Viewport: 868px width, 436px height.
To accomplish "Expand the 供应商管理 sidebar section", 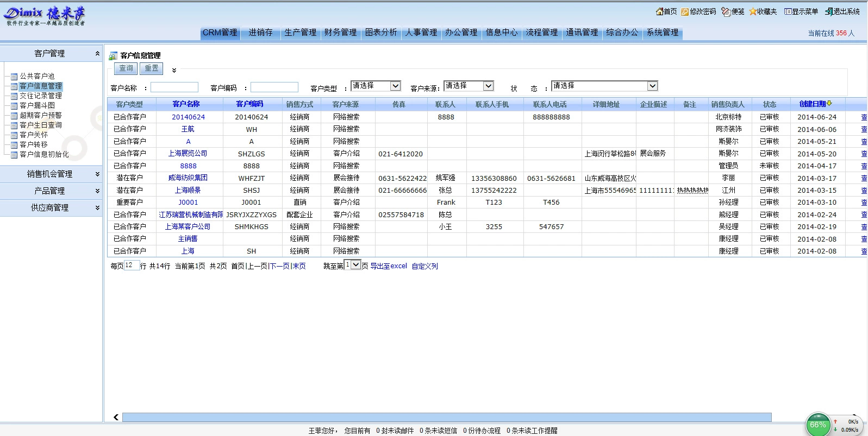I will (51, 207).
